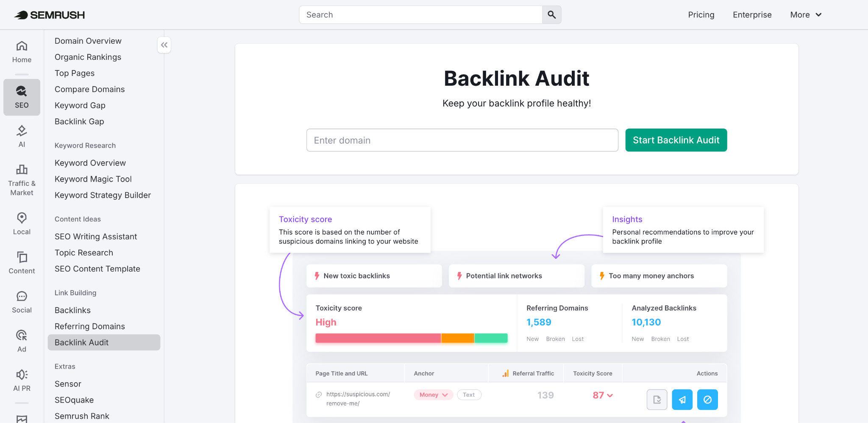
Task: Open the Local sidebar section
Action: (22, 224)
